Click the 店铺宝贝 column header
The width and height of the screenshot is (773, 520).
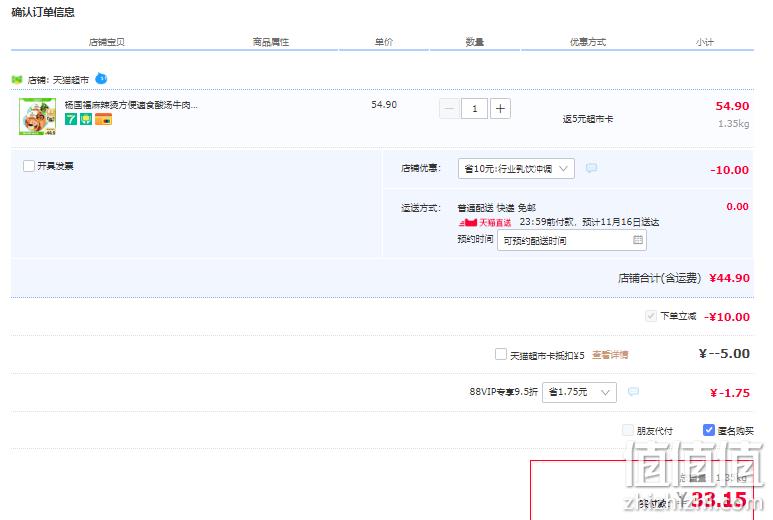coord(107,42)
